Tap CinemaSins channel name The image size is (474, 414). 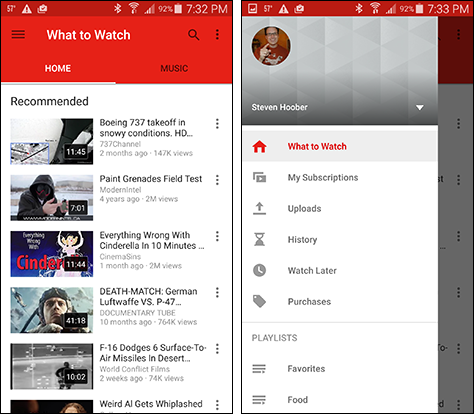pos(120,257)
